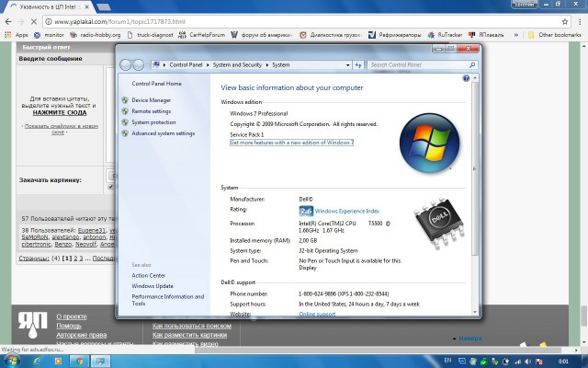Open the truck-diagnost bookmark
Image resolution: width=588 pixels, height=368 pixels.
150,35
